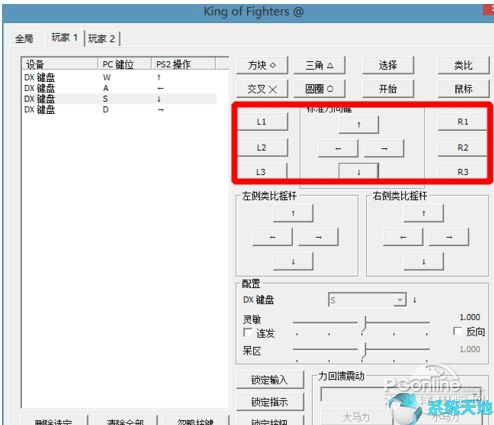Image resolution: width=494 pixels, height=425 pixels.
Task: Bind the R2 trigger button
Action: [463, 147]
